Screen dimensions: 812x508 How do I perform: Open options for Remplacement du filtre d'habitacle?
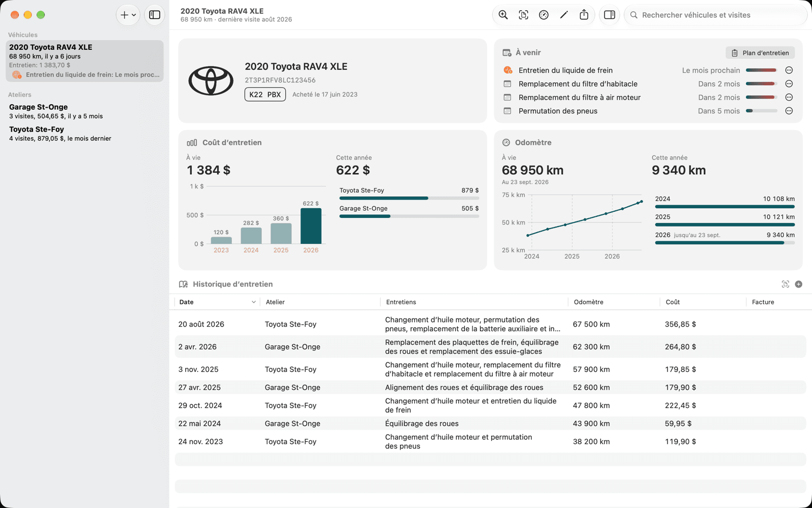click(789, 84)
